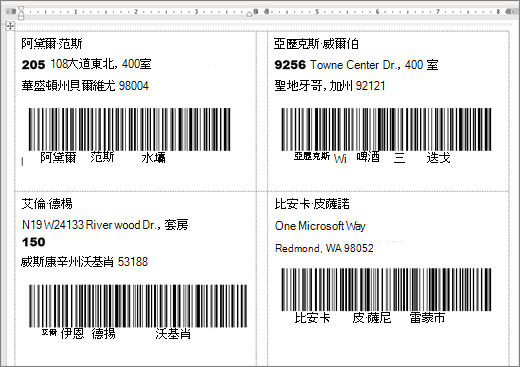Select the right indent marker on ruler
Image resolution: width=520 pixels, height=367 pixels.
coord(249,14)
